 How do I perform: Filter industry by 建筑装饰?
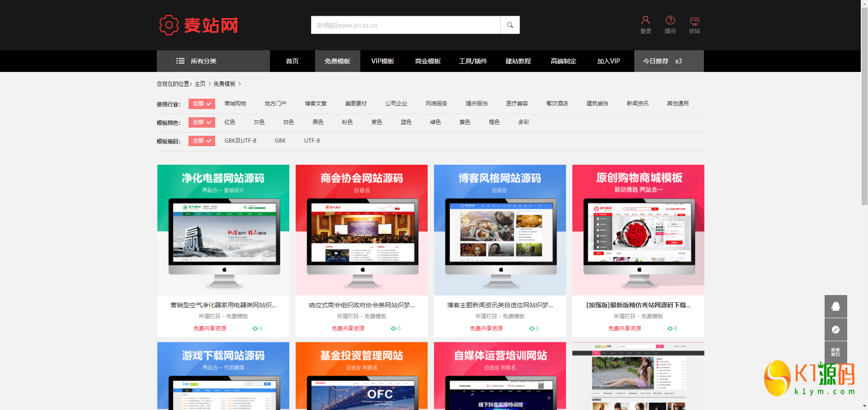click(598, 104)
